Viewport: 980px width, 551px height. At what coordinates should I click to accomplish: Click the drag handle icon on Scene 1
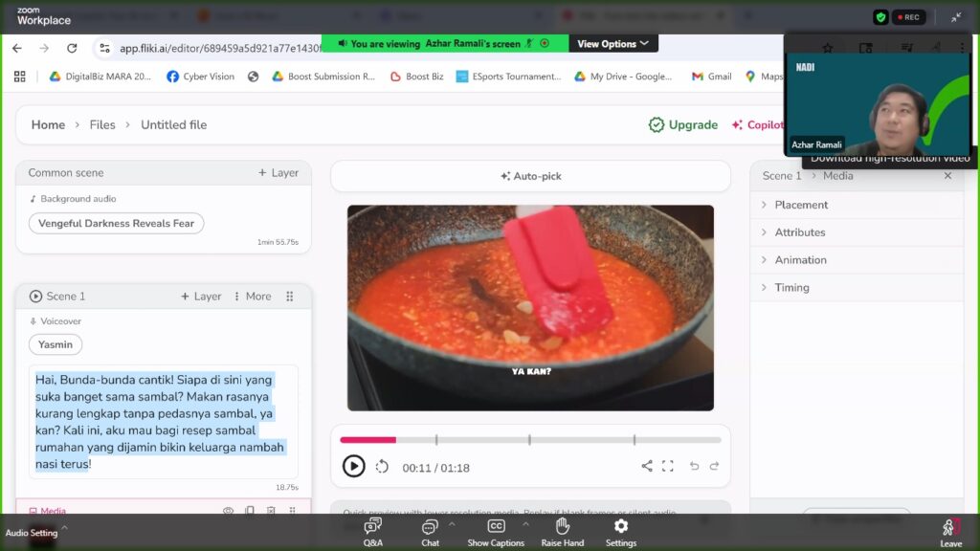pyautogui.click(x=290, y=297)
